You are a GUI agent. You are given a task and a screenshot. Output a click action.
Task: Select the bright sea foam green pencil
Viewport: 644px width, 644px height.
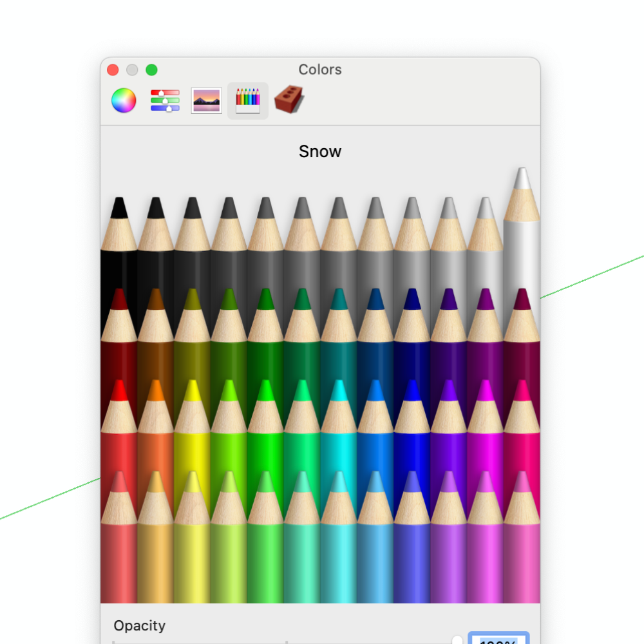(x=302, y=424)
